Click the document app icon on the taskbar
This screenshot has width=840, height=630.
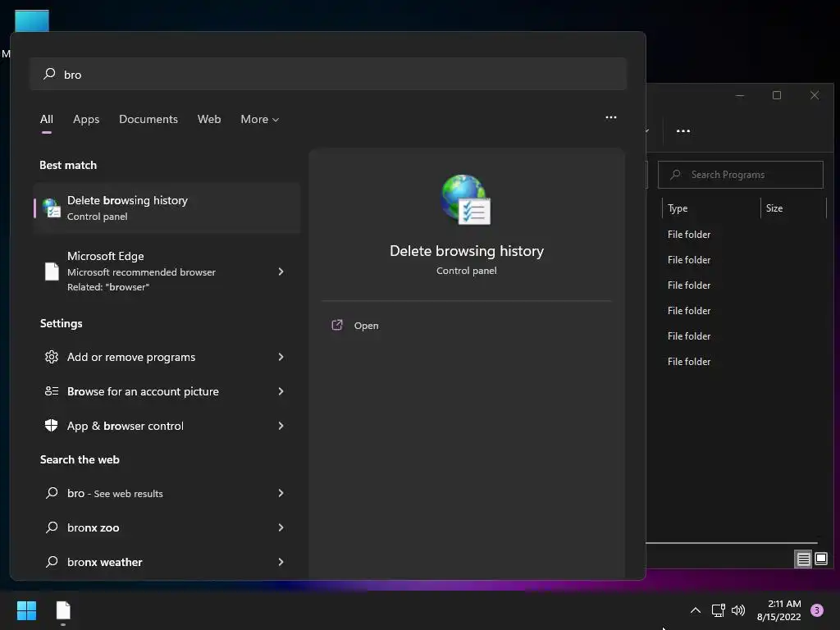coord(63,610)
